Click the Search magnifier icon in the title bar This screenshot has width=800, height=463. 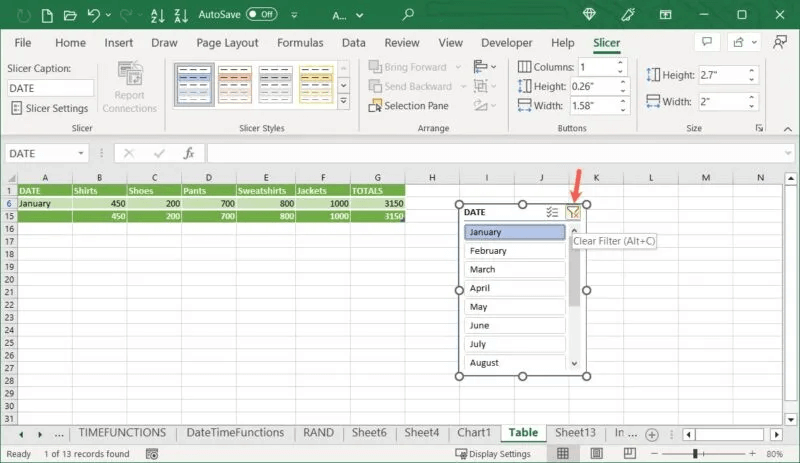408,15
